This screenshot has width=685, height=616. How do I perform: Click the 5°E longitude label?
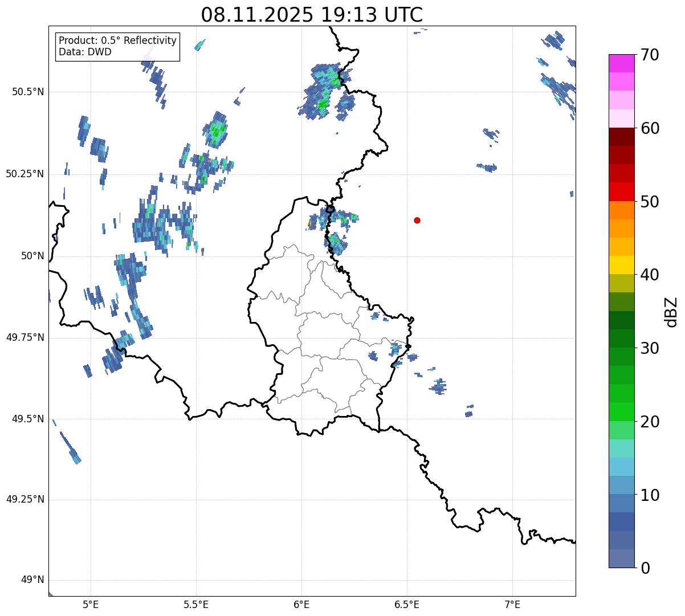(91, 604)
